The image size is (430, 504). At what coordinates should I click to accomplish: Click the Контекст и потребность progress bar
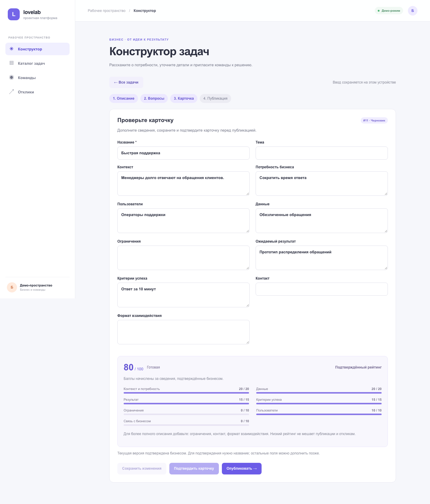(x=186, y=393)
